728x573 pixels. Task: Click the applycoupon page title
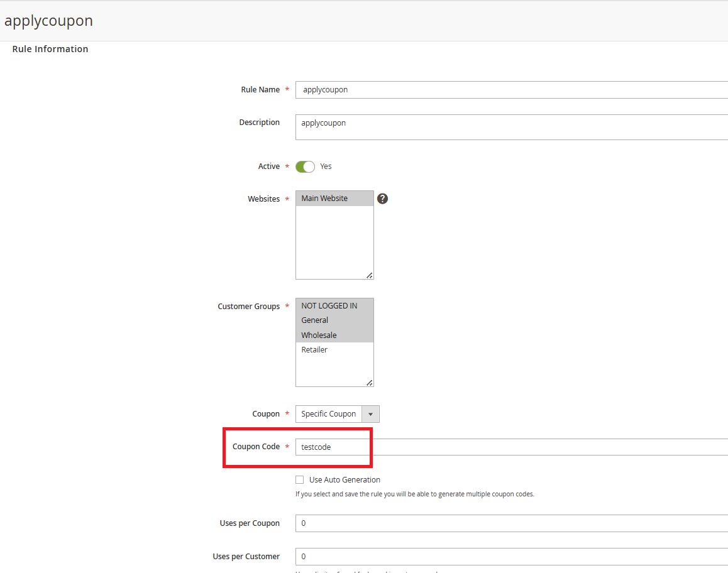pos(48,21)
